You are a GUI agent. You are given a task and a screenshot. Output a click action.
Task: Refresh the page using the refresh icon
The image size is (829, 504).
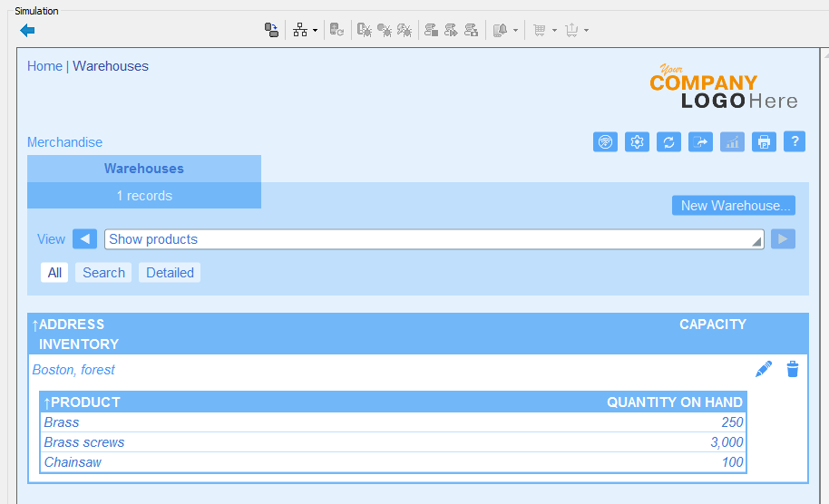tap(668, 142)
